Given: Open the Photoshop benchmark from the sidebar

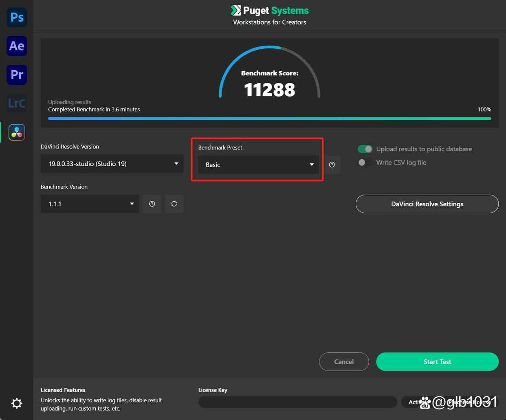Looking at the screenshot, I should point(16,17).
